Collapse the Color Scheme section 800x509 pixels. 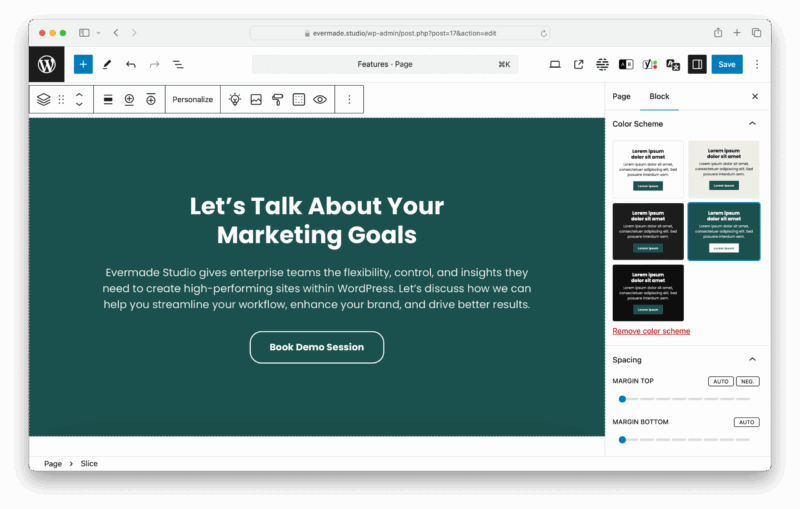[x=752, y=124]
